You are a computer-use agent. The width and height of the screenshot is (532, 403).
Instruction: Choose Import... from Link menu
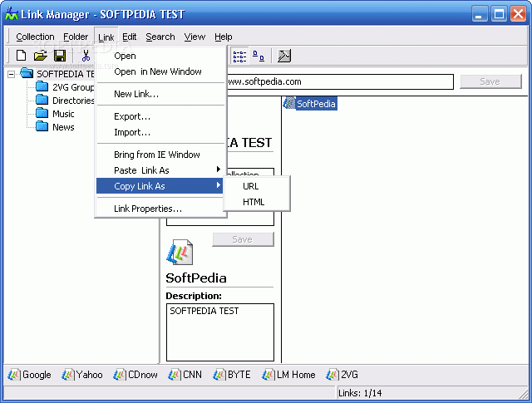(x=160, y=132)
